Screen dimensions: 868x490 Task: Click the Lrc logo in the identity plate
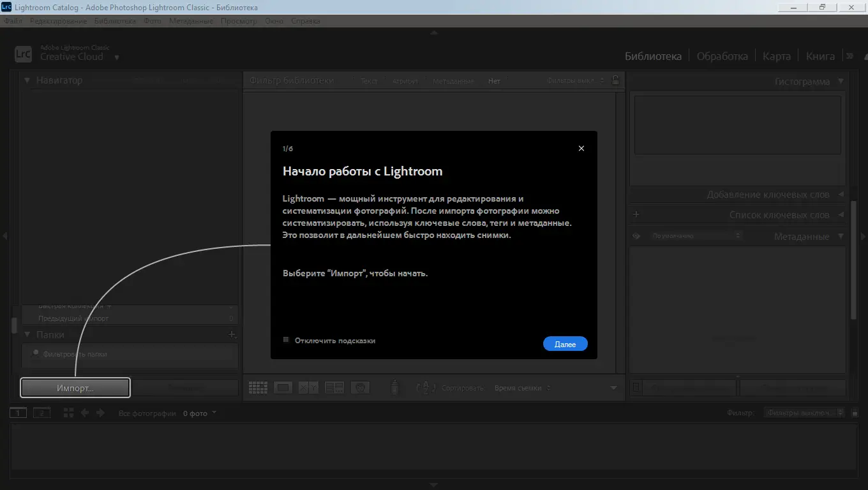pyautogui.click(x=23, y=54)
